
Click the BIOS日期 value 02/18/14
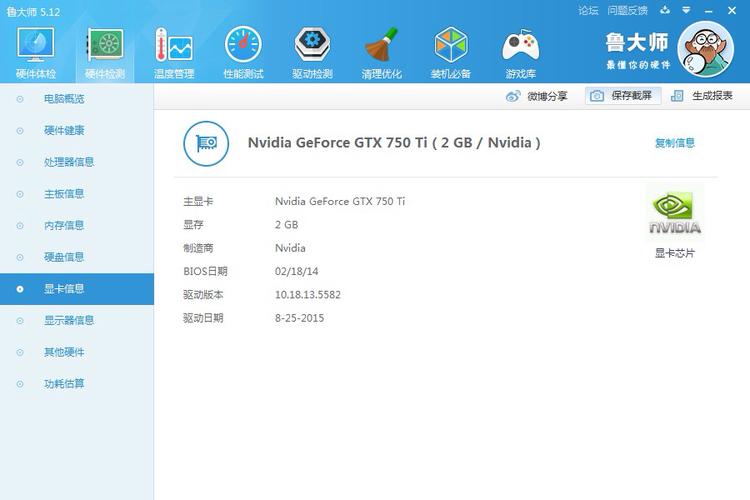[296, 271]
